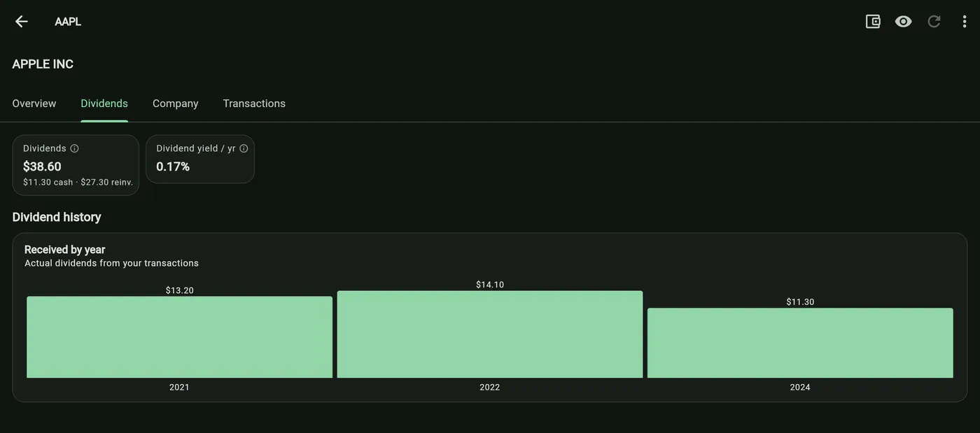Viewport: 980px width, 433px height.
Task: Click the Received by year title
Action: tap(64, 250)
